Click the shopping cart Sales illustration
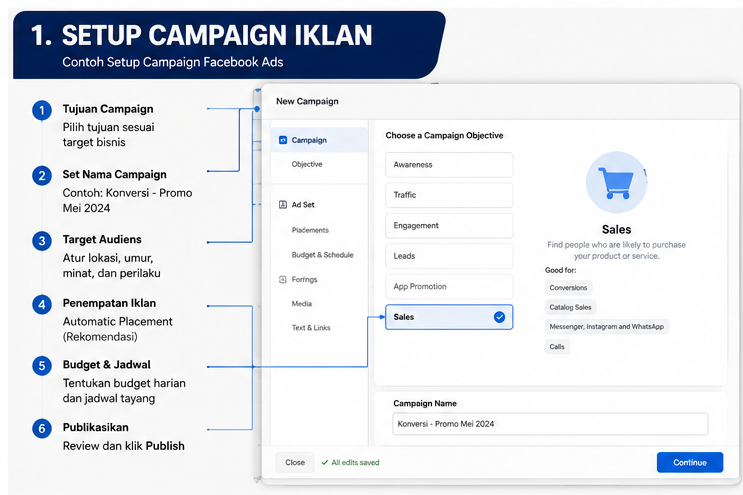 coord(616,182)
